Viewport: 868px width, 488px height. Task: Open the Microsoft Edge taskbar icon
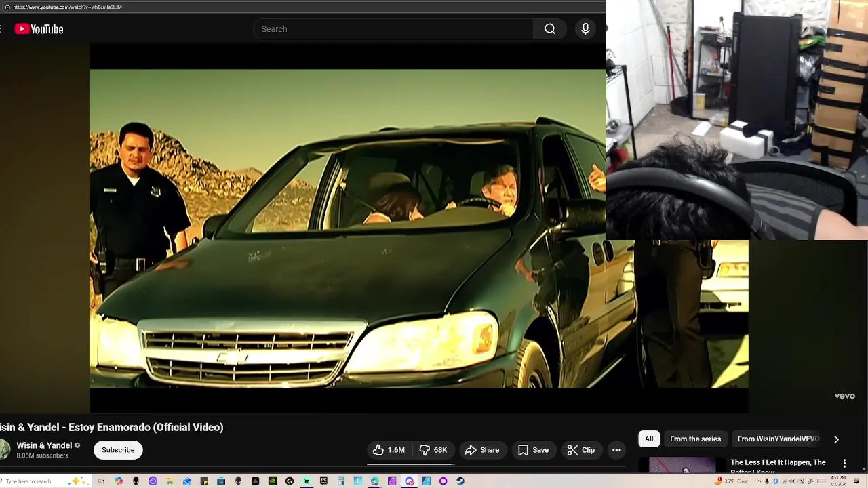tap(374, 481)
